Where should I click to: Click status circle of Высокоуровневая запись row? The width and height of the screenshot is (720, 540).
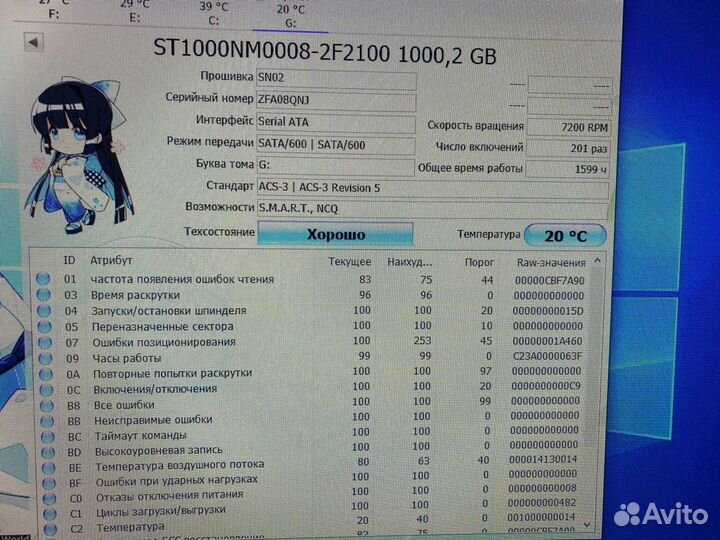(48, 452)
